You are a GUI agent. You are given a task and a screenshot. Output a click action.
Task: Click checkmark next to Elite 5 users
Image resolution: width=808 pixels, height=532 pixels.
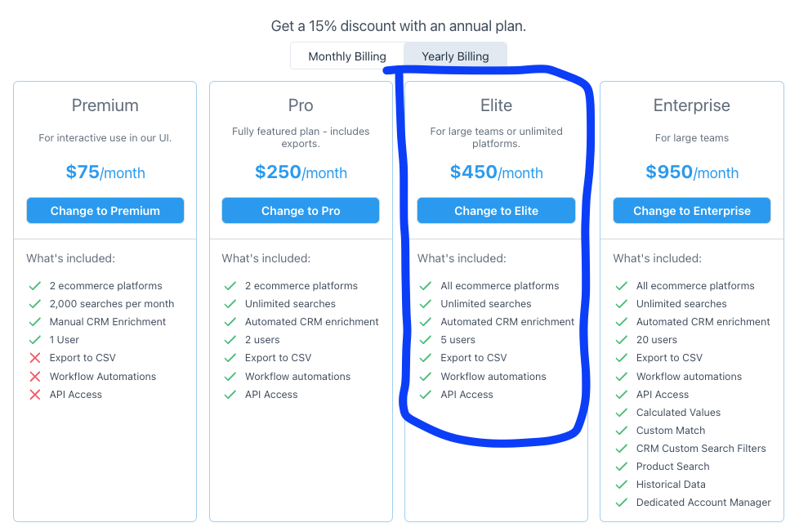pyautogui.click(x=426, y=340)
